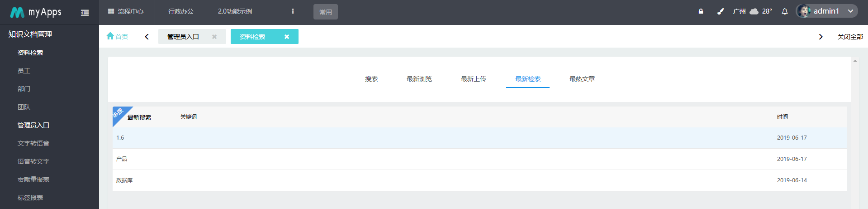The height and width of the screenshot is (209, 868).
Task: Open 语音转文字 in the sidebar
Action: (33, 161)
